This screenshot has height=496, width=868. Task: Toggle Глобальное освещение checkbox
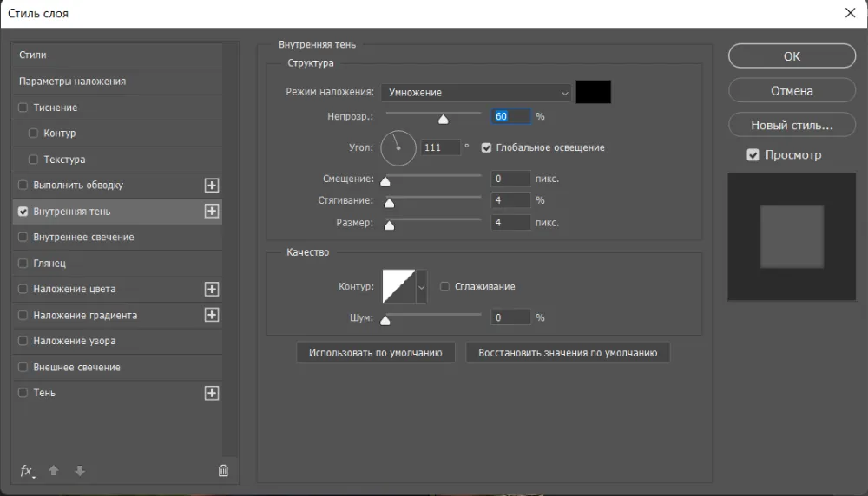coord(486,147)
